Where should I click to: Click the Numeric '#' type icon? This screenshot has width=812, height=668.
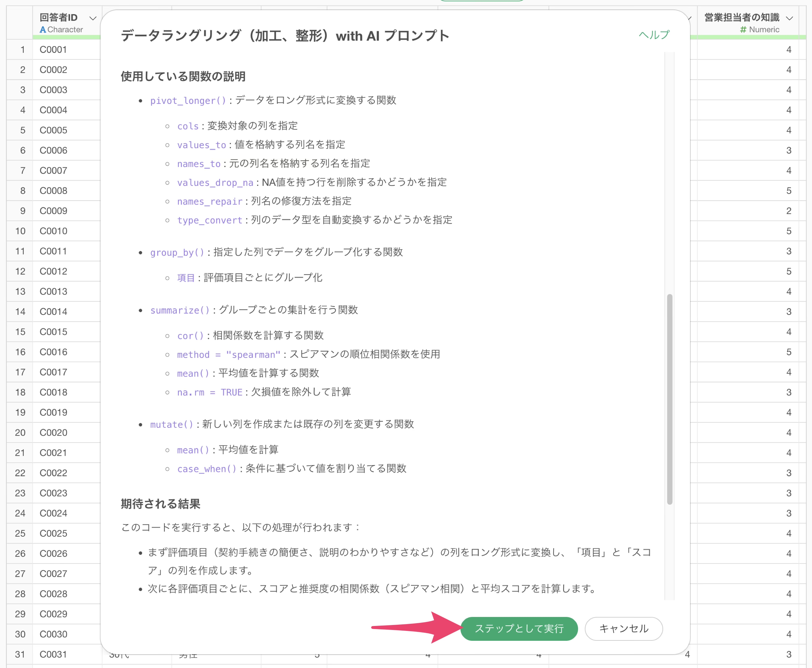click(x=743, y=30)
